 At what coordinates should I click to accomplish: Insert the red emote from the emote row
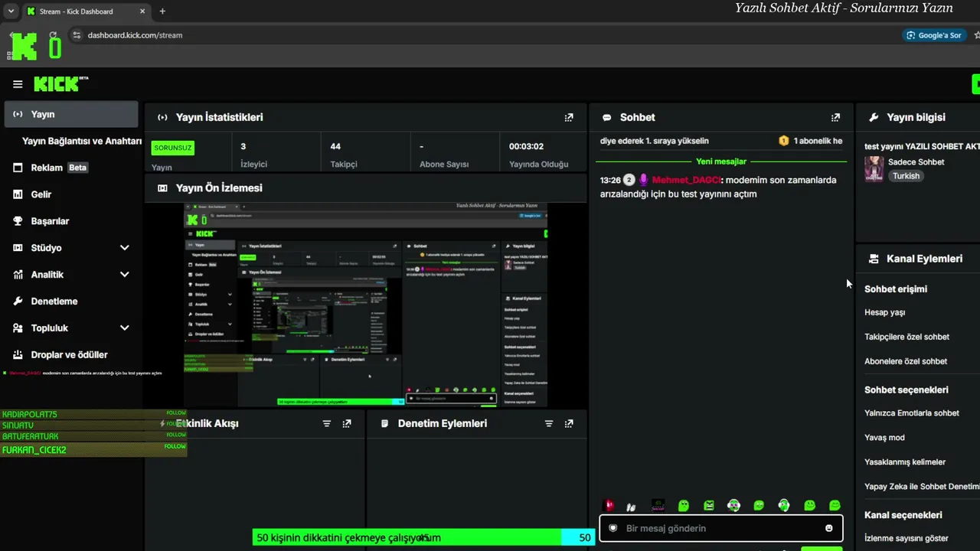610,505
